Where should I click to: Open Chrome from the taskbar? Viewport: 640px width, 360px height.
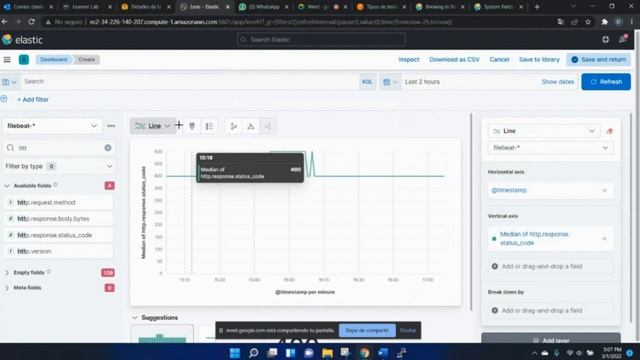tap(364, 353)
